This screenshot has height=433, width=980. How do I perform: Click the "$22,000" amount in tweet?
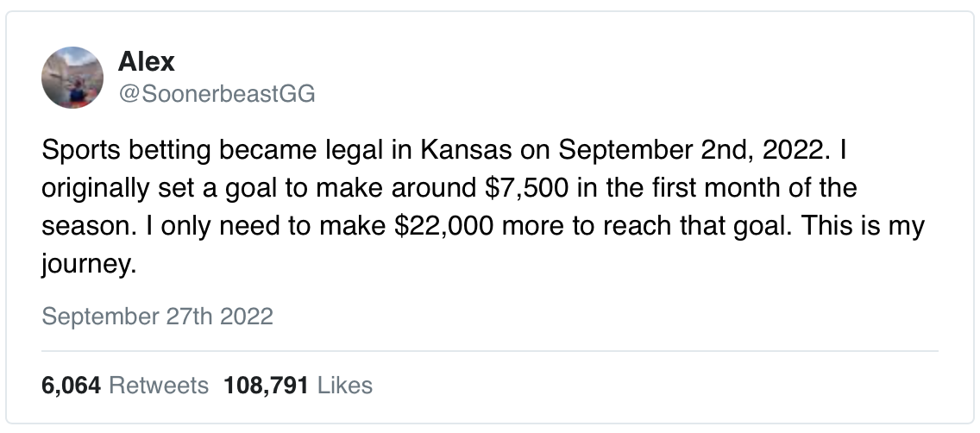[x=440, y=227]
